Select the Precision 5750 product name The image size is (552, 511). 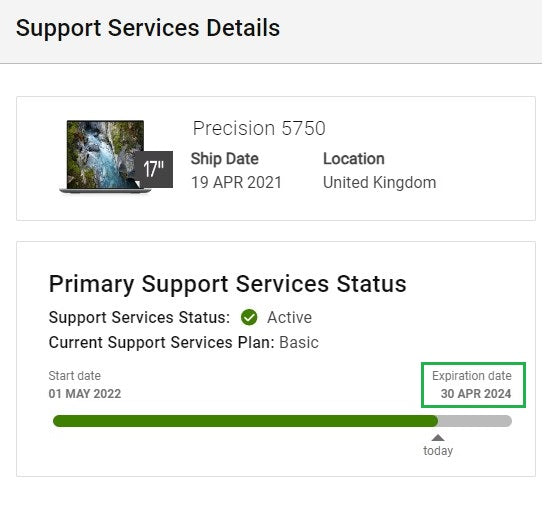pyautogui.click(x=259, y=128)
